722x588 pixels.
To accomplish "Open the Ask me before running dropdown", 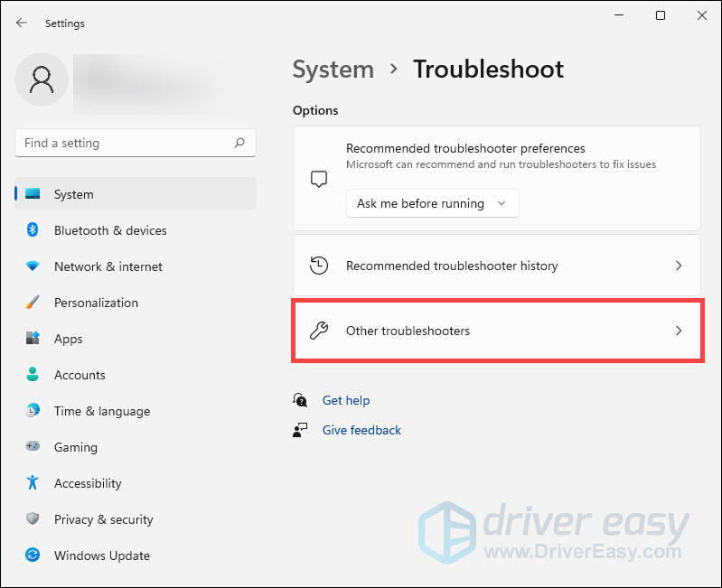I will pos(432,203).
